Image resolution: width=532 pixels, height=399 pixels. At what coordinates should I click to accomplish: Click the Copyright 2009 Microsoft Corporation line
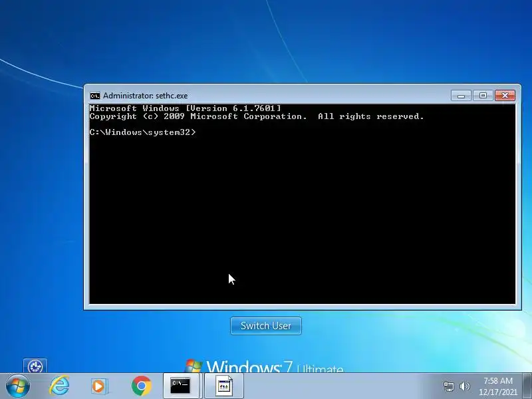click(x=257, y=116)
